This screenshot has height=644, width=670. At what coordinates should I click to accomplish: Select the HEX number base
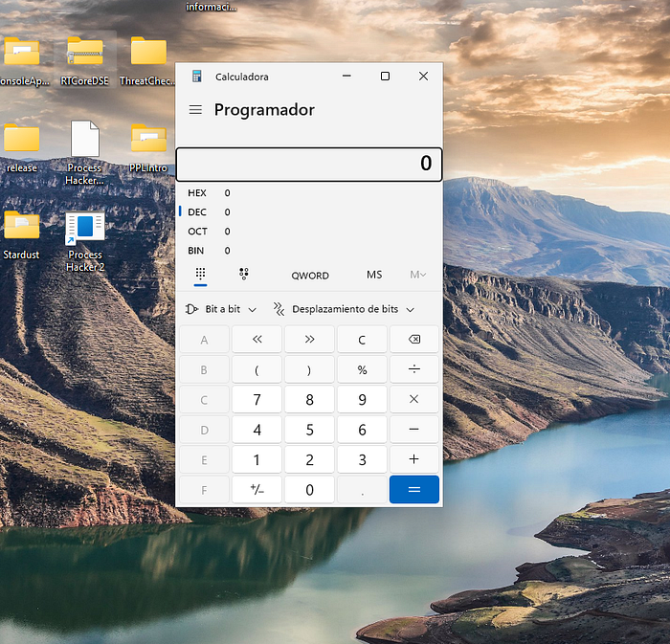coord(309,193)
